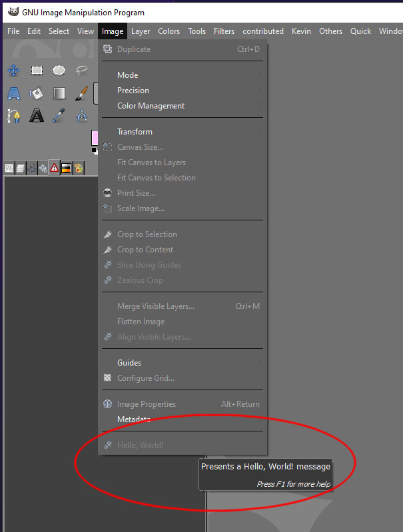Pick the Ellipse Select tool
The width and height of the screenshot is (403, 532).
59,70
